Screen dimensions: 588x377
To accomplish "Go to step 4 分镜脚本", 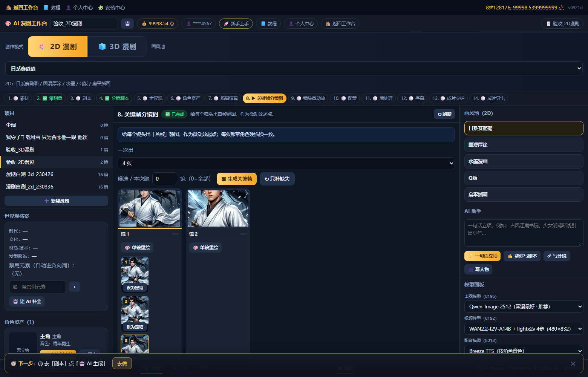I will point(114,98).
